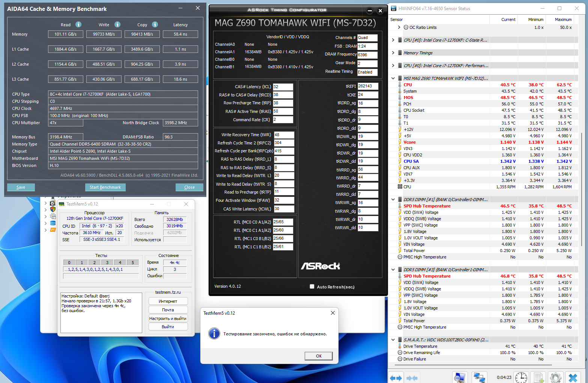Click the Start Benchmark button
The width and height of the screenshot is (588, 383).
pos(105,187)
